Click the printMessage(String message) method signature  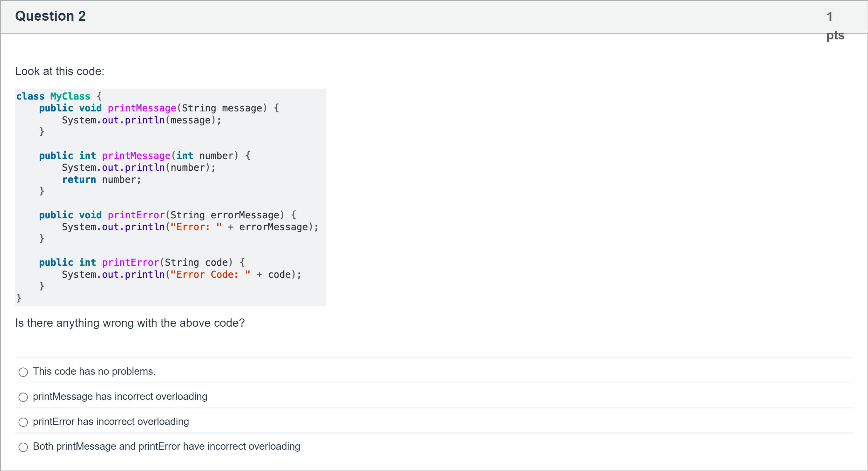pos(159,108)
